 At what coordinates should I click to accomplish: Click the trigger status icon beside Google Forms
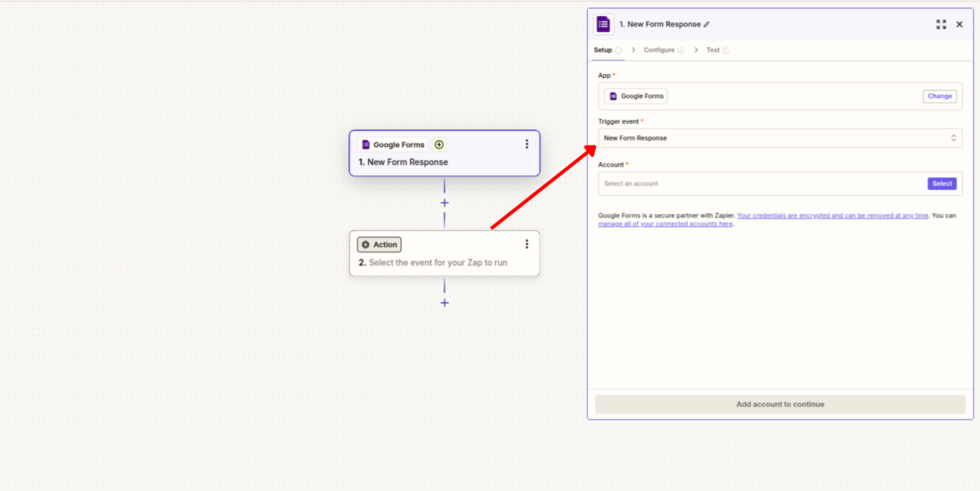(x=439, y=144)
